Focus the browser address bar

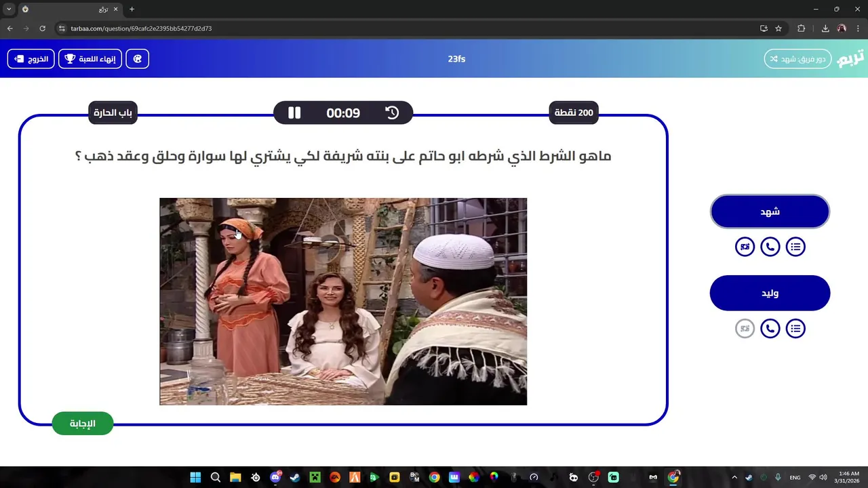(x=407, y=28)
